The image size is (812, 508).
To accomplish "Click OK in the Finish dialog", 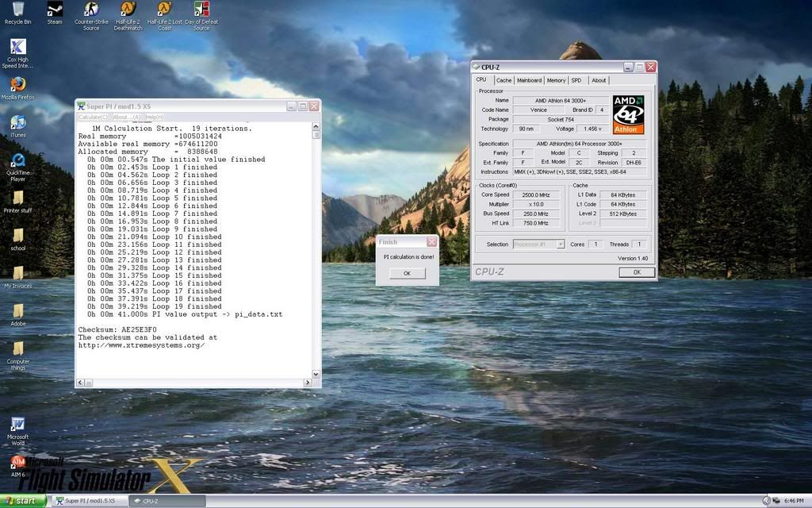I will pos(407,274).
